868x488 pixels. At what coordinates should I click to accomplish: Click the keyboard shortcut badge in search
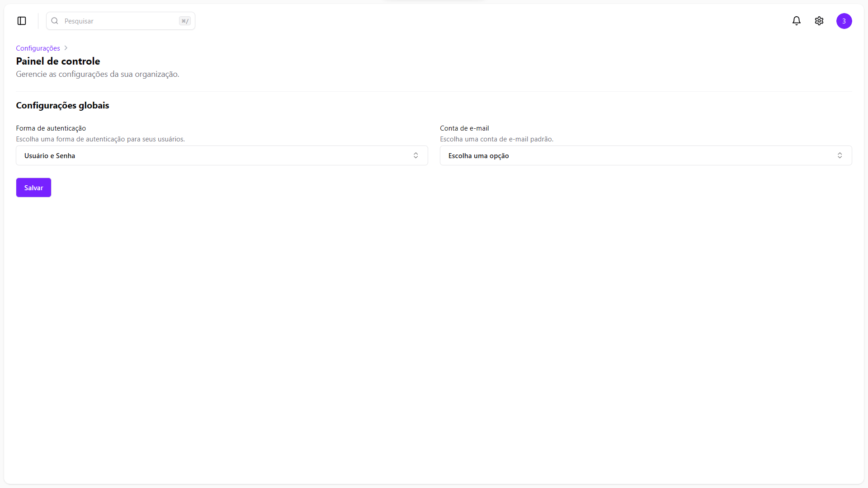pyautogui.click(x=184, y=21)
